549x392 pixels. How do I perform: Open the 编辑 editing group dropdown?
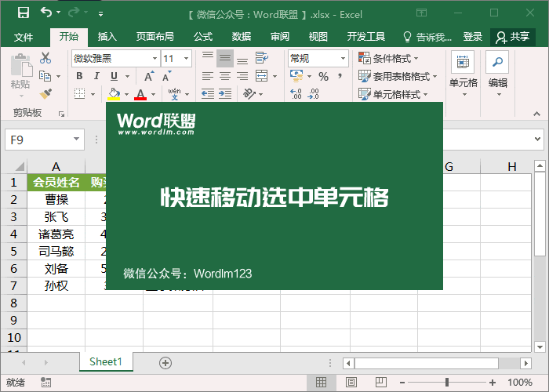coord(497,74)
